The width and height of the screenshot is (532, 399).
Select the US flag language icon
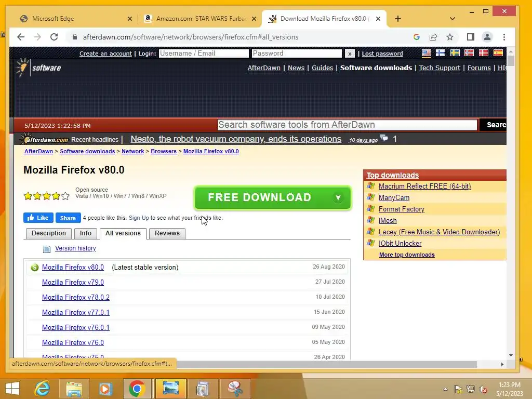coord(427,53)
